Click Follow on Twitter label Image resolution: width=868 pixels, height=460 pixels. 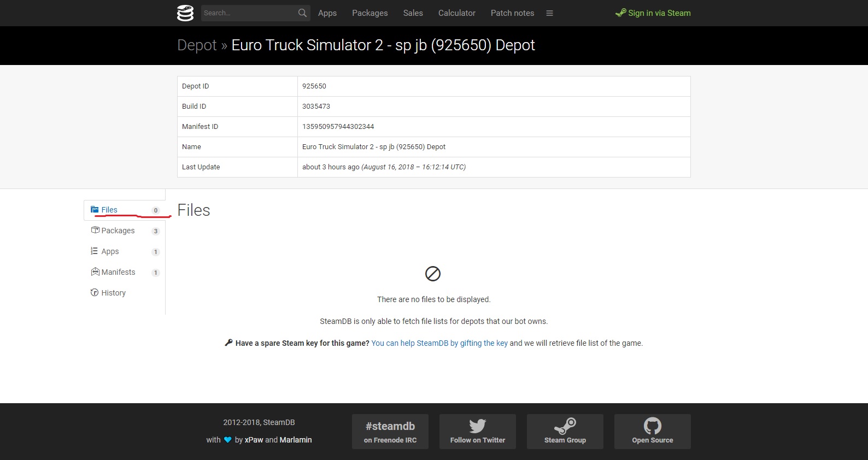point(478,440)
